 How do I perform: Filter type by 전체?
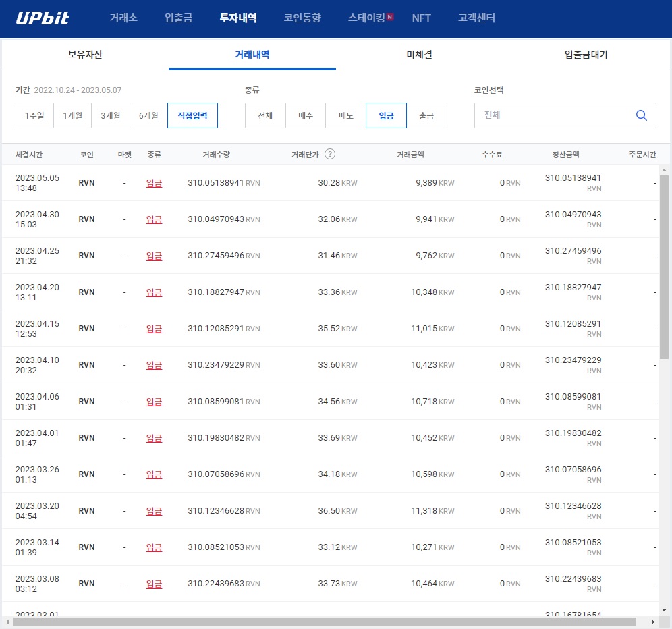point(265,115)
